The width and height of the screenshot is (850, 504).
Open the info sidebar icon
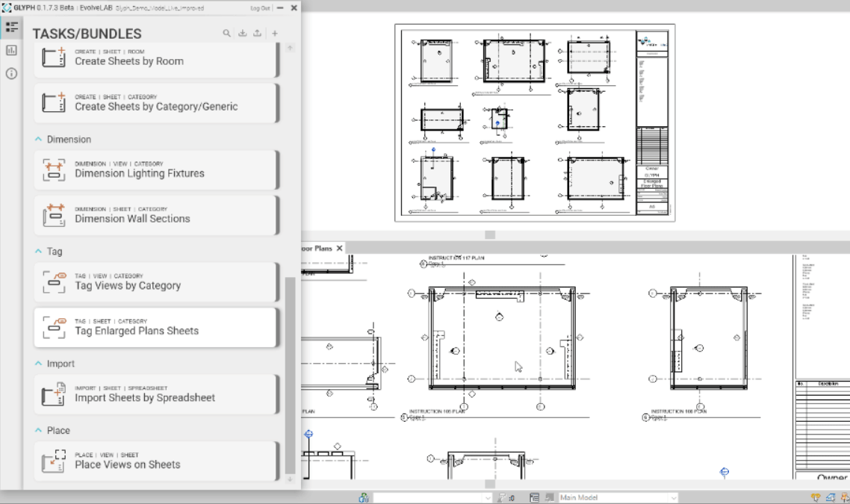(x=11, y=74)
